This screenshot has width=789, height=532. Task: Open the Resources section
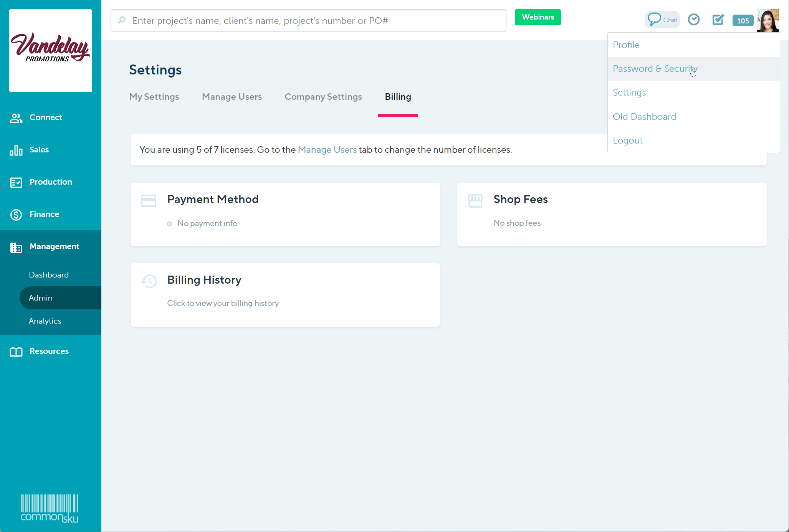pyautogui.click(x=49, y=351)
